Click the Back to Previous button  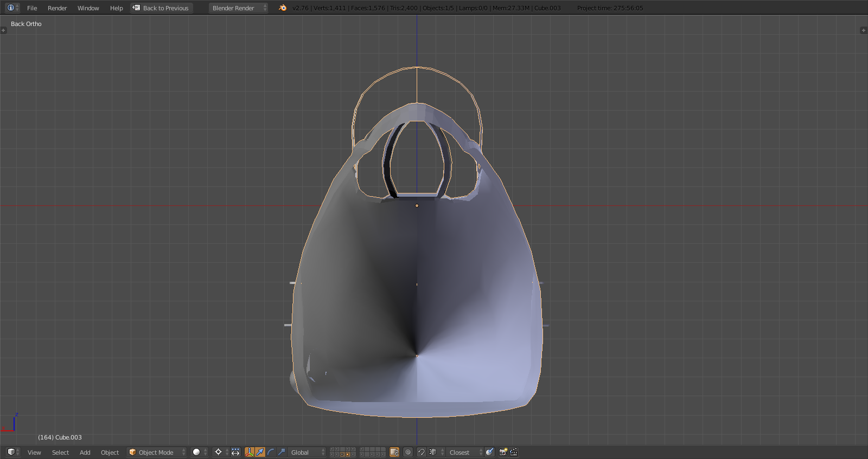pos(162,8)
